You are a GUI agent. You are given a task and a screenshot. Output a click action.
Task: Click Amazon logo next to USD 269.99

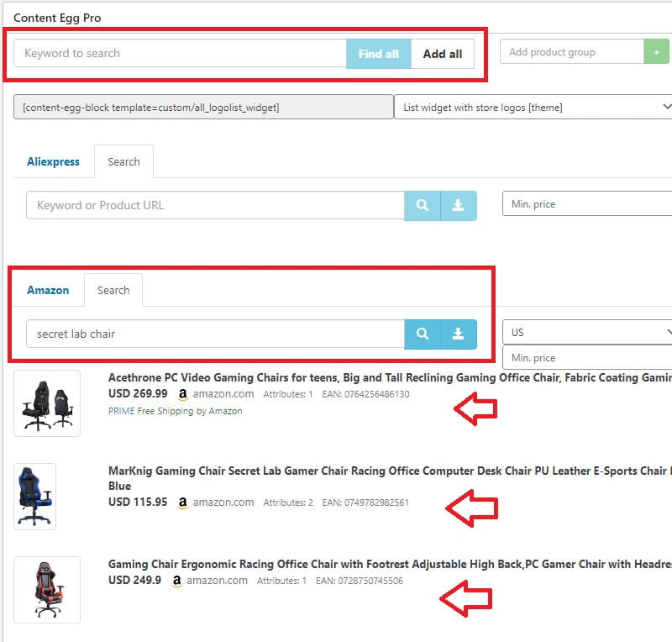[x=182, y=394]
